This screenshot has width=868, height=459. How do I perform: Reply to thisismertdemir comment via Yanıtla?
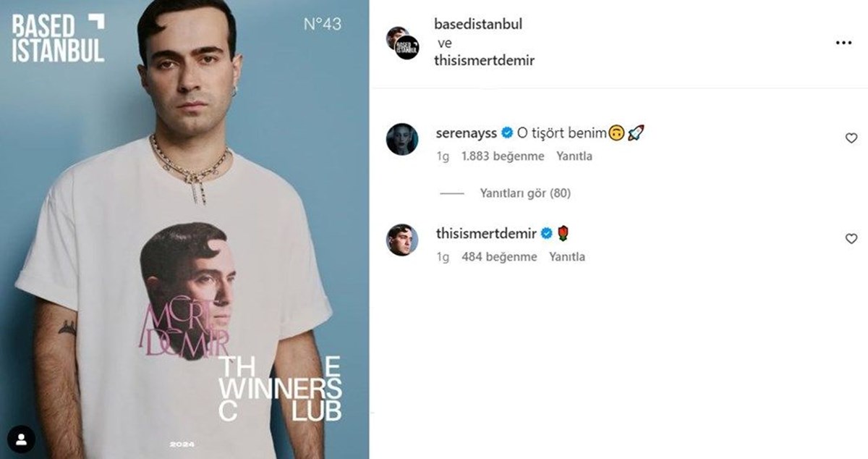[567, 256]
